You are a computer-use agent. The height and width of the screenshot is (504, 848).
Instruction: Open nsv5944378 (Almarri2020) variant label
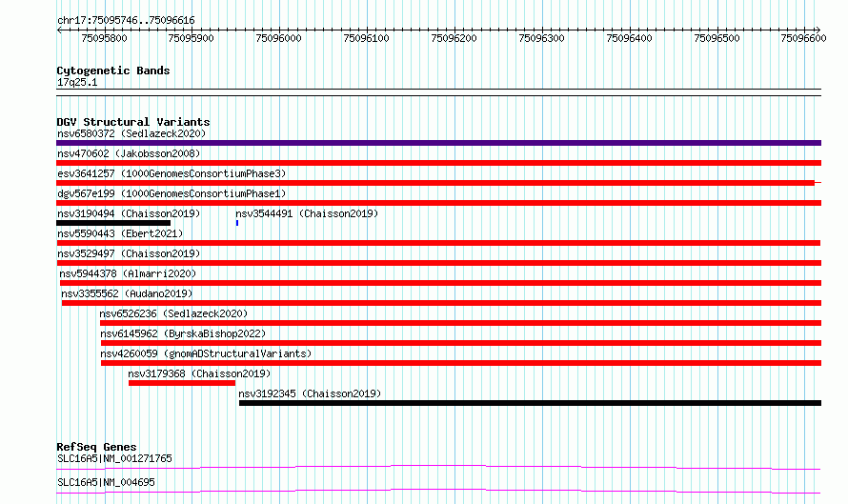pyautogui.click(x=128, y=273)
